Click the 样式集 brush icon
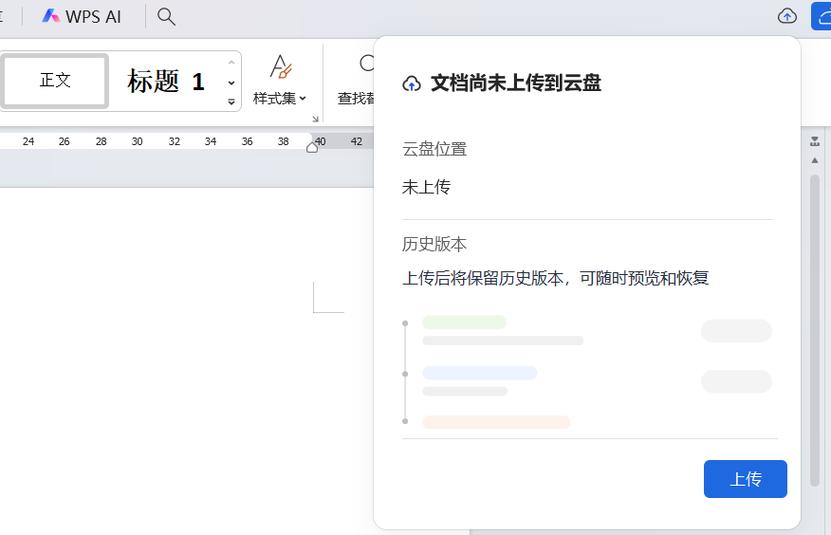The image size is (831, 535). 280,67
